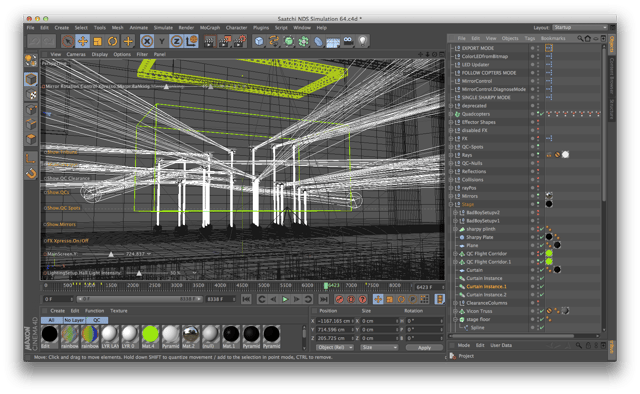
Task: Open the MoCraph menu
Action: pos(210,28)
